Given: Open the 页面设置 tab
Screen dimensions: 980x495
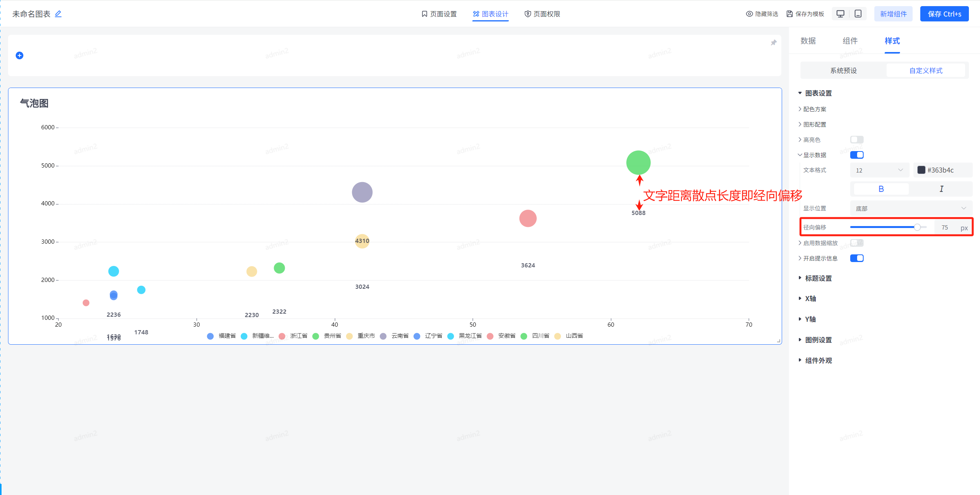Looking at the screenshot, I should tap(439, 14).
